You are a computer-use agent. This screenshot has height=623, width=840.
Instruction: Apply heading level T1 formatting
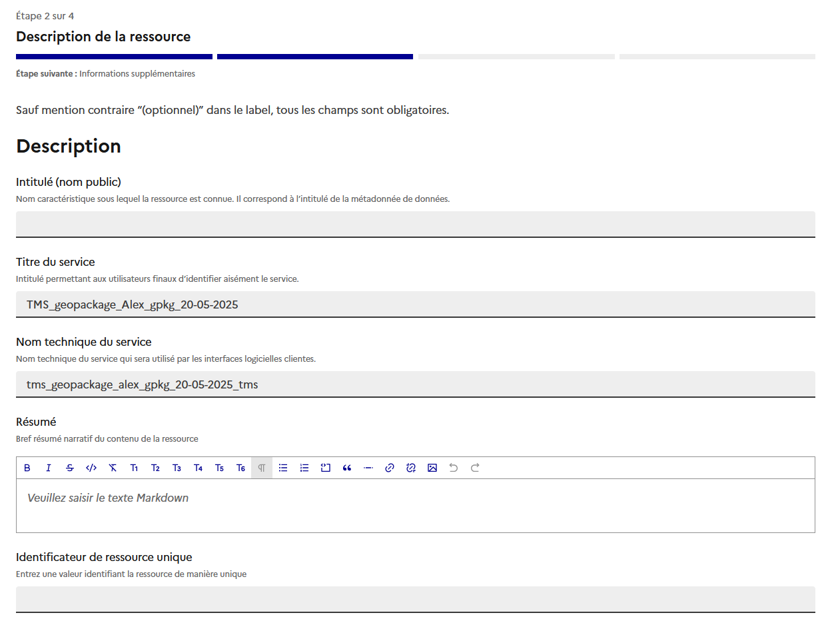pos(134,468)
